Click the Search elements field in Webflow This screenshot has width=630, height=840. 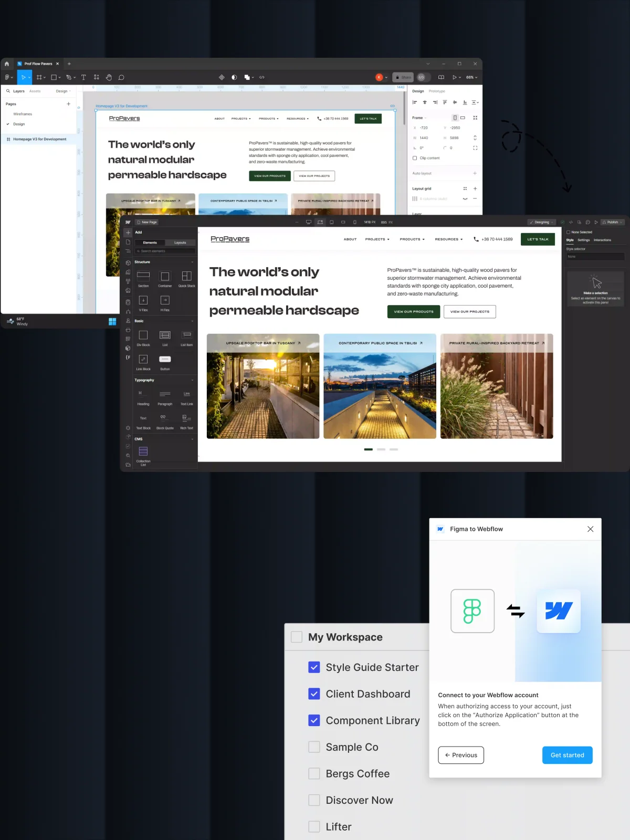click(165, 251)
